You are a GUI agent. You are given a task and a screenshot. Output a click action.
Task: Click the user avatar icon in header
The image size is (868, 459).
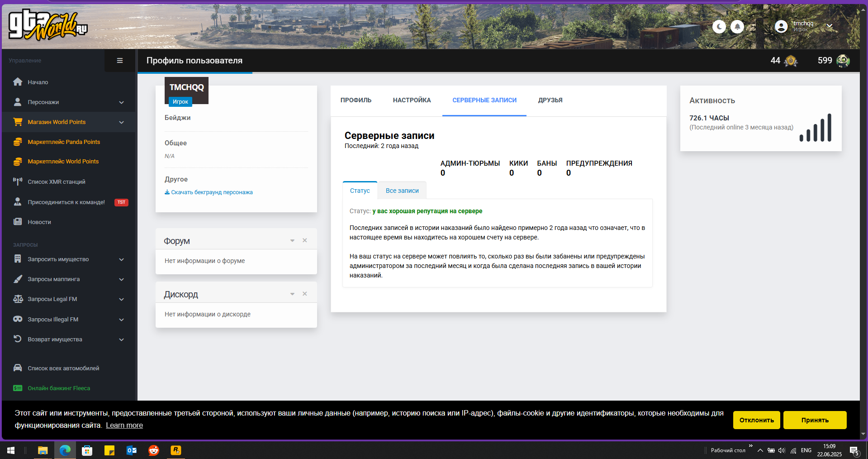pos(781,27)
